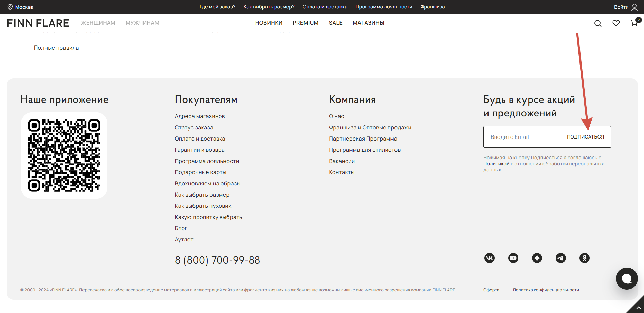Open 'Как выбрать пуховик' link
Image resolution: width=644 pixels, height=313 pixels.
tap(203, 206)
